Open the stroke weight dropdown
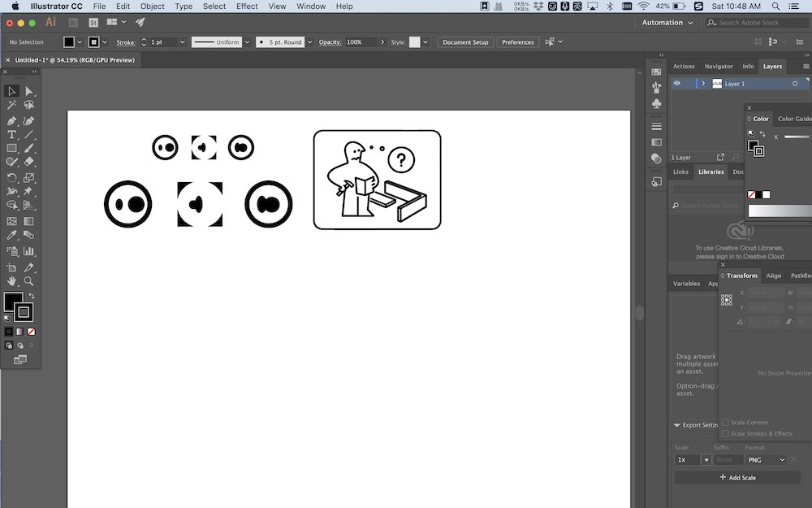The width and height of the screenshot is (812, 508). coord(182,42)
